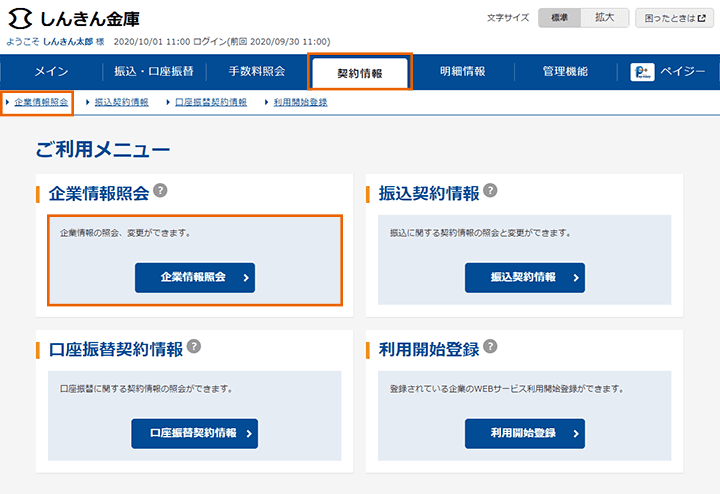Open the メイン navigation tab
Screen dimensions: 720x494
[52, 72]
